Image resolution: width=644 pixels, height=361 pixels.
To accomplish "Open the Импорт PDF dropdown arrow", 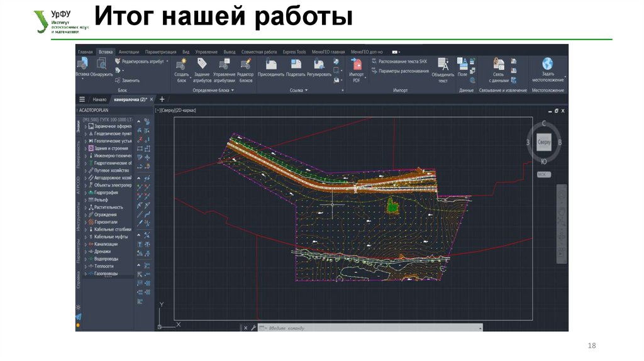I will click(365, 77).
